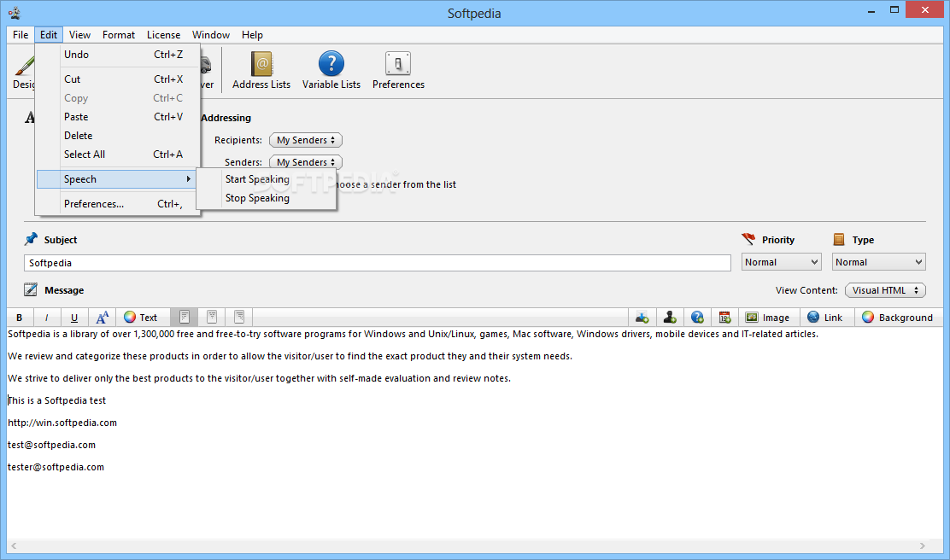Click the Priority flag icon
Screen dimensions: 950x560
click(x=748, y=239)
